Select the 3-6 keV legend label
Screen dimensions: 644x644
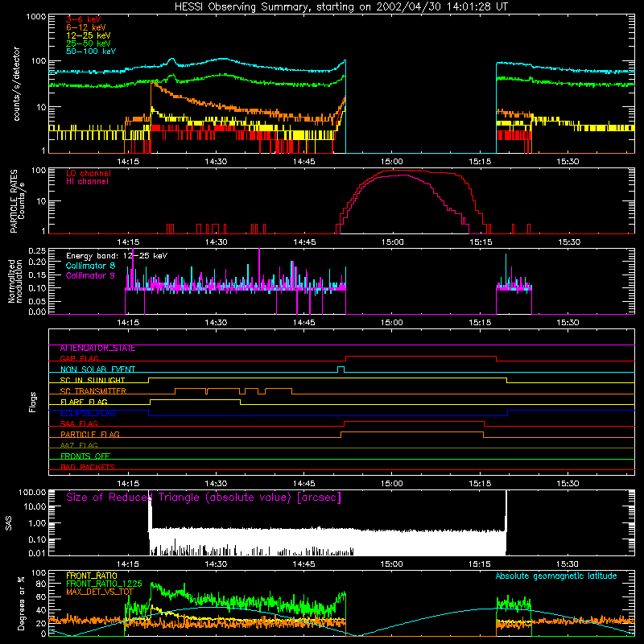(x=84, y=19)
